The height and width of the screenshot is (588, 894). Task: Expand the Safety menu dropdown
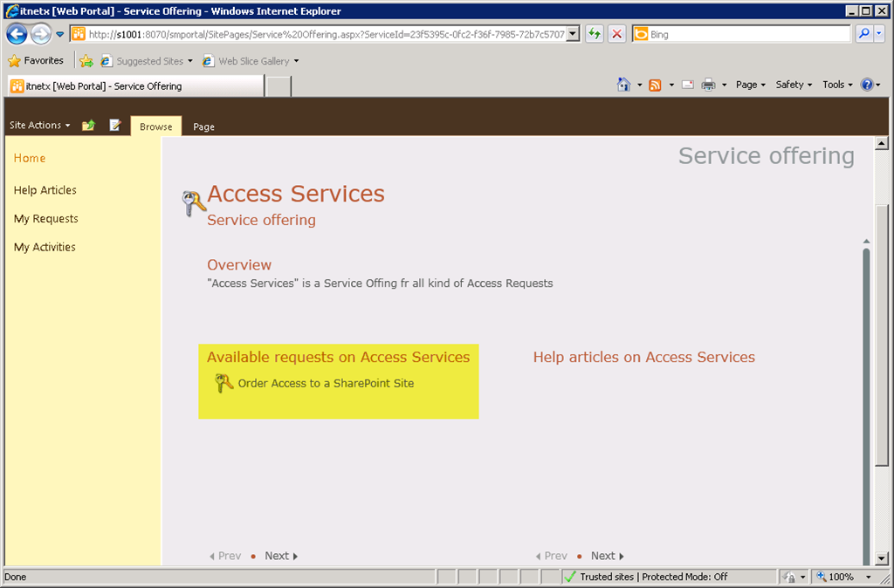point(794,85)
